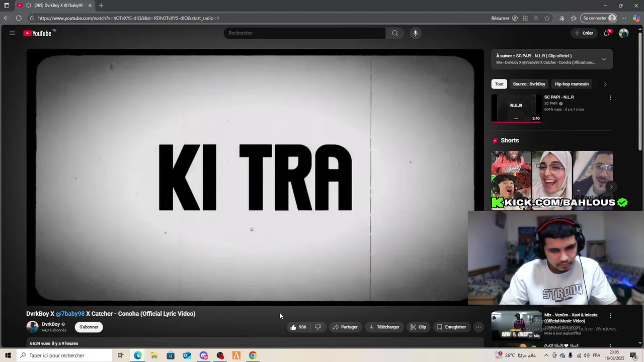Open the Créer upload button
Image resolution: width=644 pixels, height=362 pixels.
click(x=583, y=33)
